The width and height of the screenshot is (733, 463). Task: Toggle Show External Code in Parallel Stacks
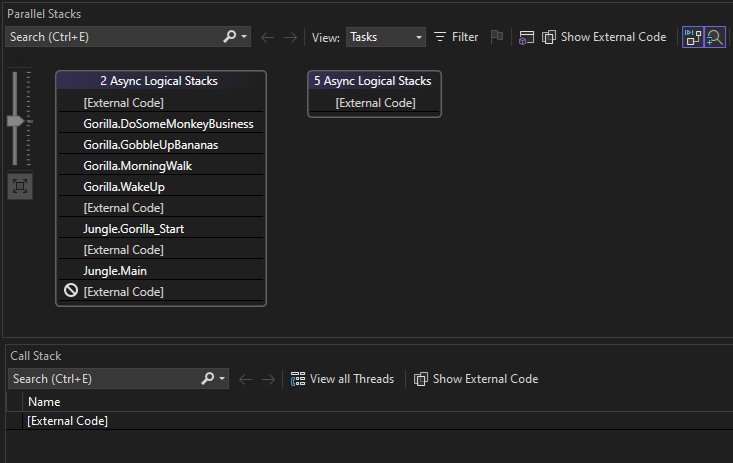(x=604, y=37)
